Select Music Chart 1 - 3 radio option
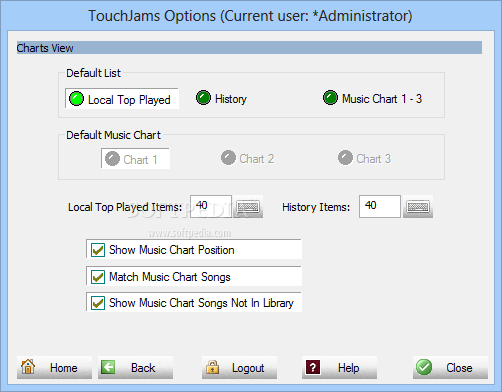 click(x=372, y=98)
